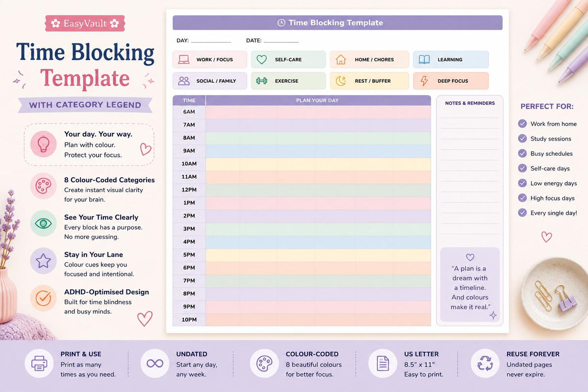Click the eye icon next to See Your Time Clearly

pos(43,223)
